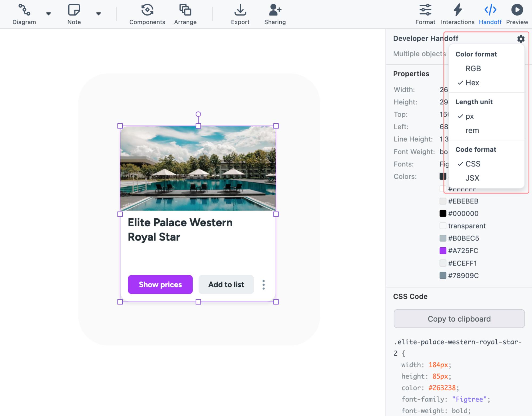The image size is (532, 416).
Task: Select the Elite Palace Western Royal Star title
Action: coord(180,230)
